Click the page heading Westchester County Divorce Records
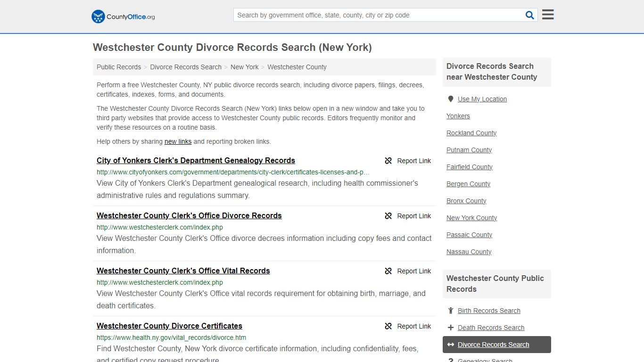644x362 pixels. [232, 47]
